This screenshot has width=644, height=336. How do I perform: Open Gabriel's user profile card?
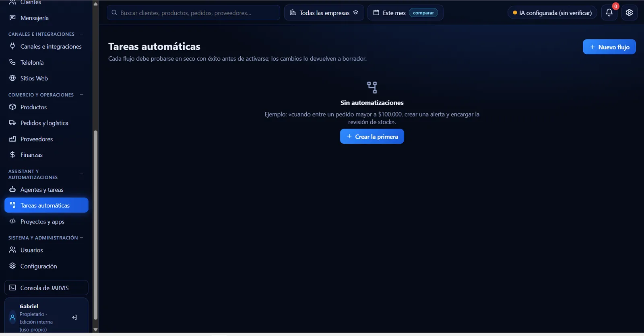[x=46, y=316]
